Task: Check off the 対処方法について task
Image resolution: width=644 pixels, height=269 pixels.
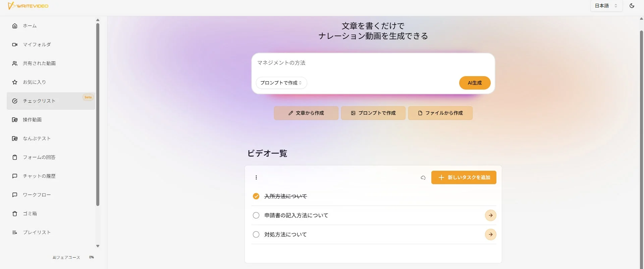Action: [x=256, y=234]
